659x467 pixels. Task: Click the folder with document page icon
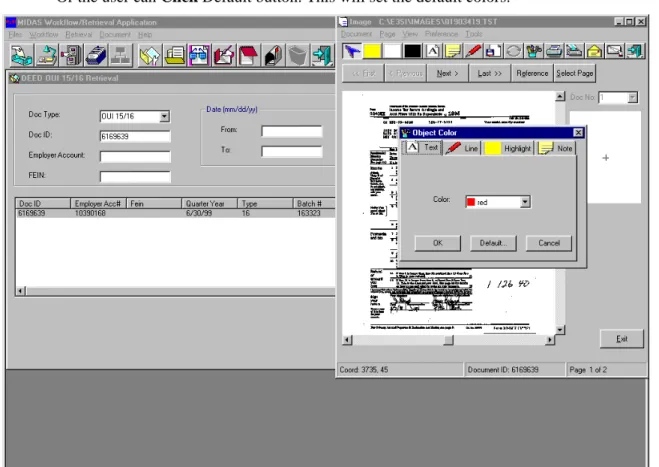coord(174,55)
